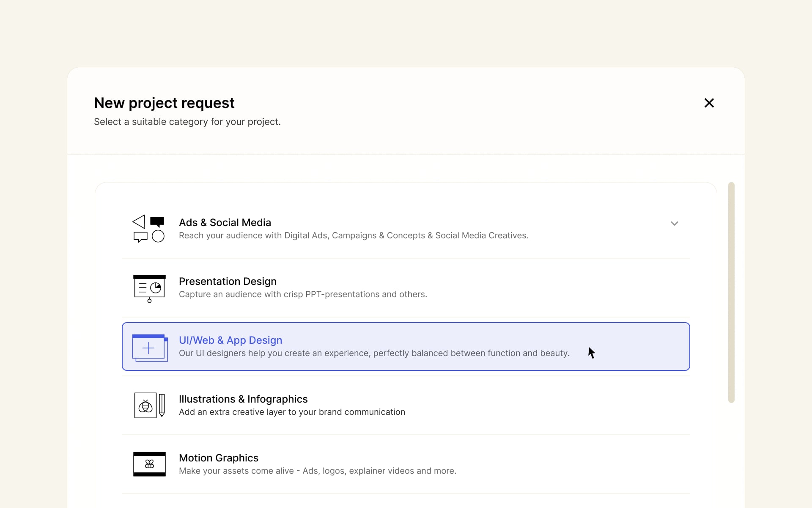Click the Presentation Design slide board icon
The width and height of the screenshot is (812, 508).
pyautogui.click(x=149, y=288)
